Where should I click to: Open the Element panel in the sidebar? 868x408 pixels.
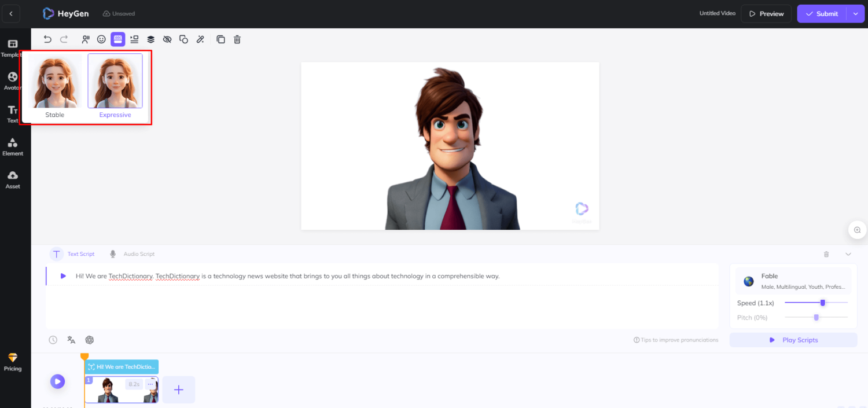click(13, 147)
